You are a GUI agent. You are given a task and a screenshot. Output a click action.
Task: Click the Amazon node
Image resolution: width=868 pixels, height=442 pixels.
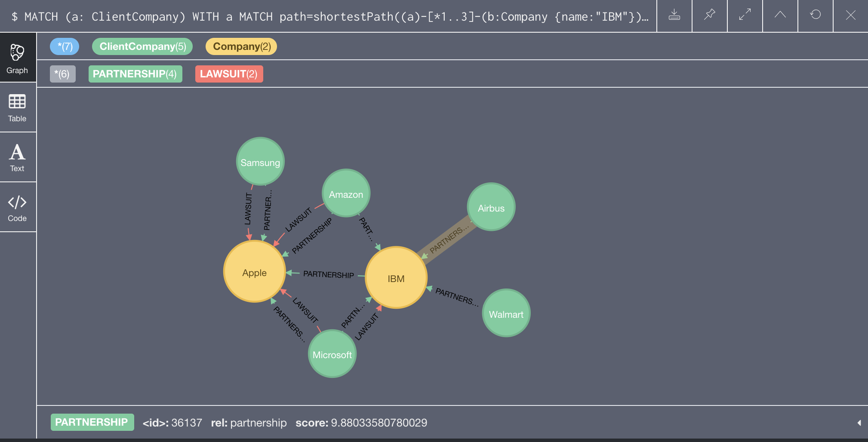tap(346, 194)
